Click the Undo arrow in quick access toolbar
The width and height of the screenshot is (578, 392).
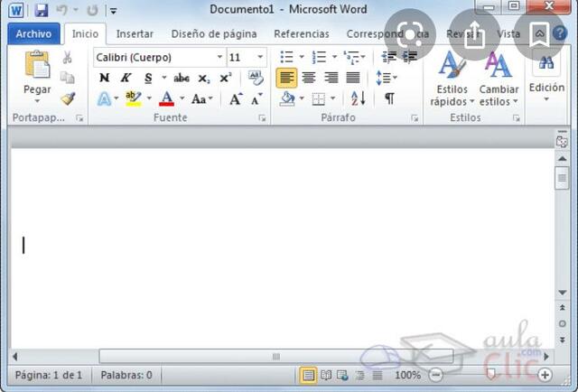coord(62,10)
